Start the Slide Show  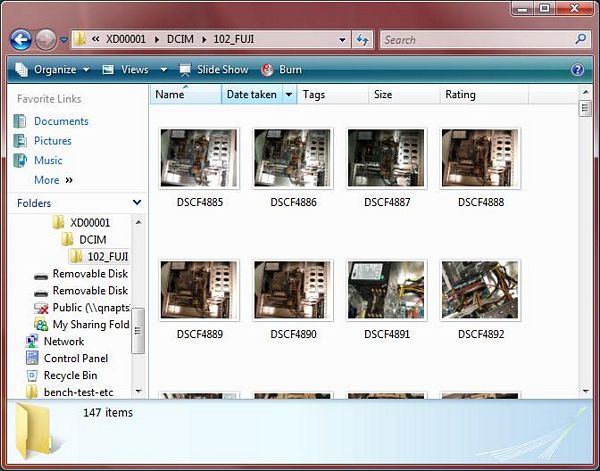pos(214,70)
